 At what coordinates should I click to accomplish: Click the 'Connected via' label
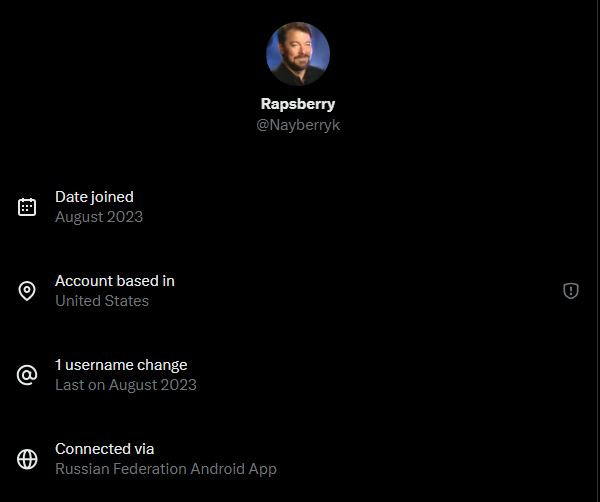104,449
